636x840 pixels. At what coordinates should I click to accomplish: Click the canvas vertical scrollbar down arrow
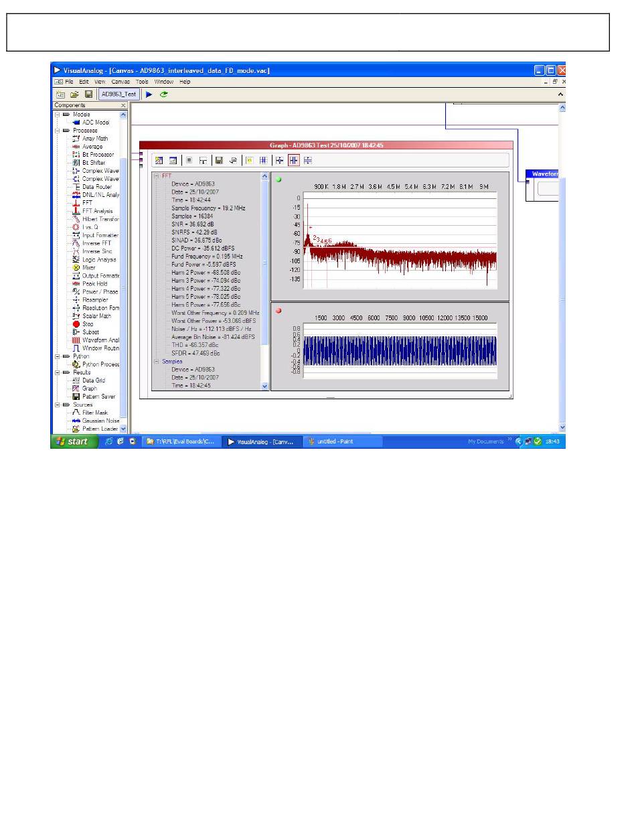[x=562, y=427]
